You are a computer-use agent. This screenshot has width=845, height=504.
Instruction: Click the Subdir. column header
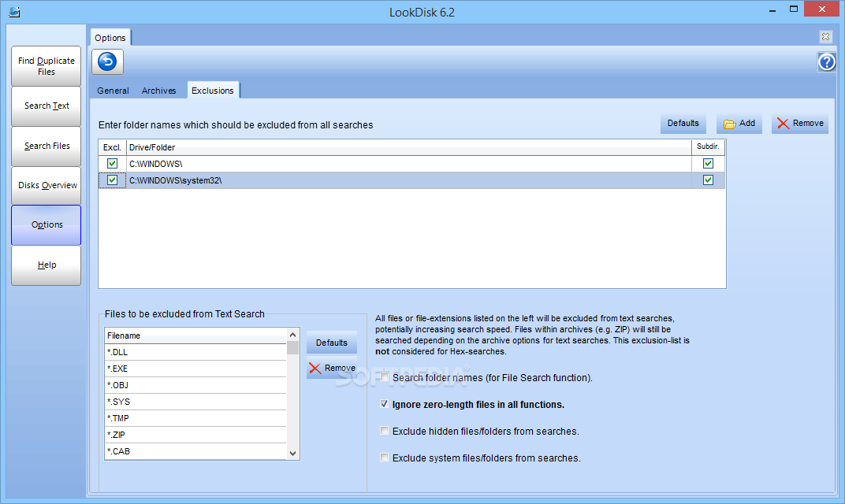[708, 147]
